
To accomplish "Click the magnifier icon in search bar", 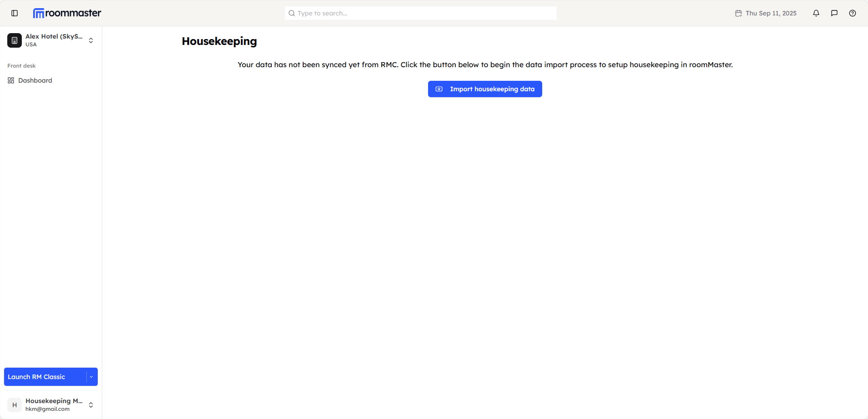I will click(292, 13).
